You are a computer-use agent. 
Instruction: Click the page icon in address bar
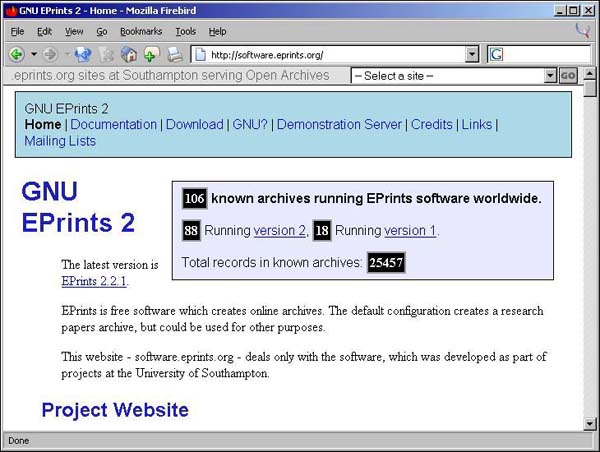(x=201, y=55)
